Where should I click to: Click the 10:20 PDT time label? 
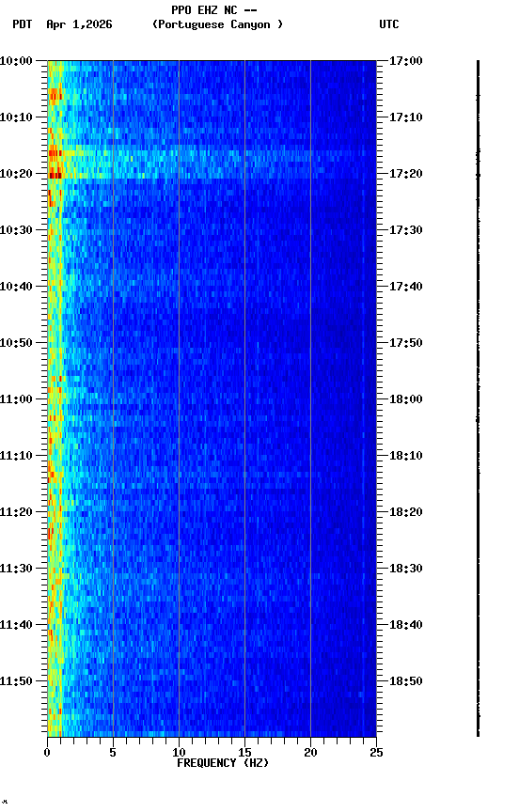[16, 174]
